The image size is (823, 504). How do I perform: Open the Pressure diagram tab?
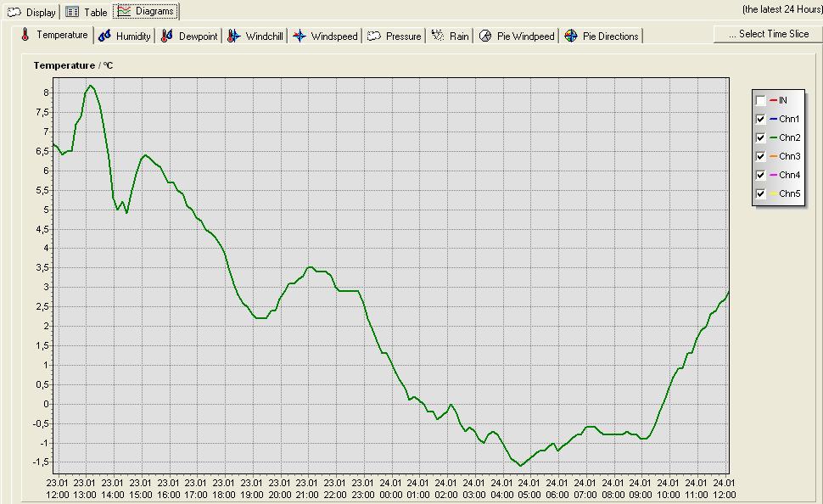(x=395, y=36)
